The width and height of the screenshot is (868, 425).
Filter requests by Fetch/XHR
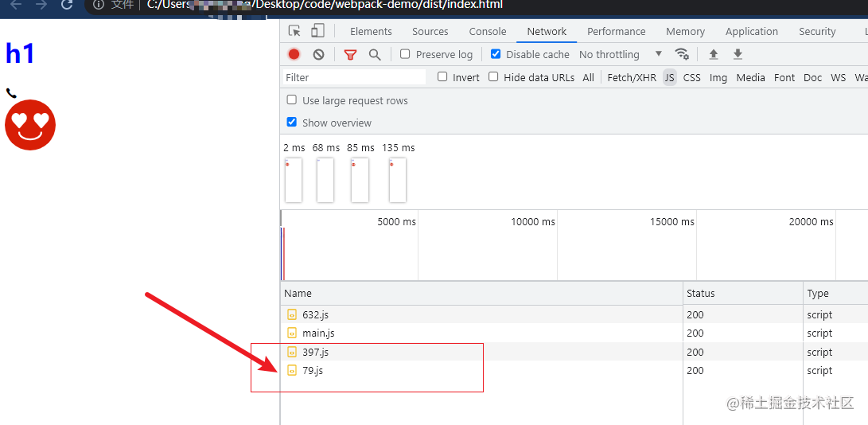[x=632, y=77]
